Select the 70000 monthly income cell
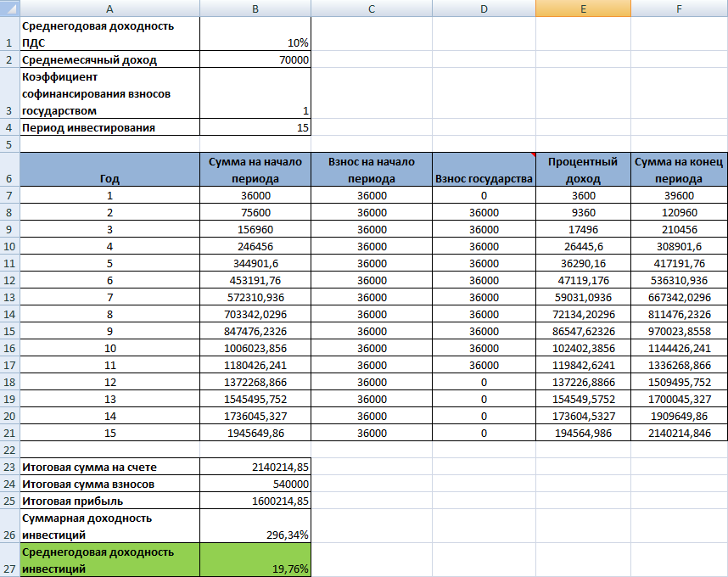The width and height of the screenshot is (728, 577). click(x=255, y=59)
